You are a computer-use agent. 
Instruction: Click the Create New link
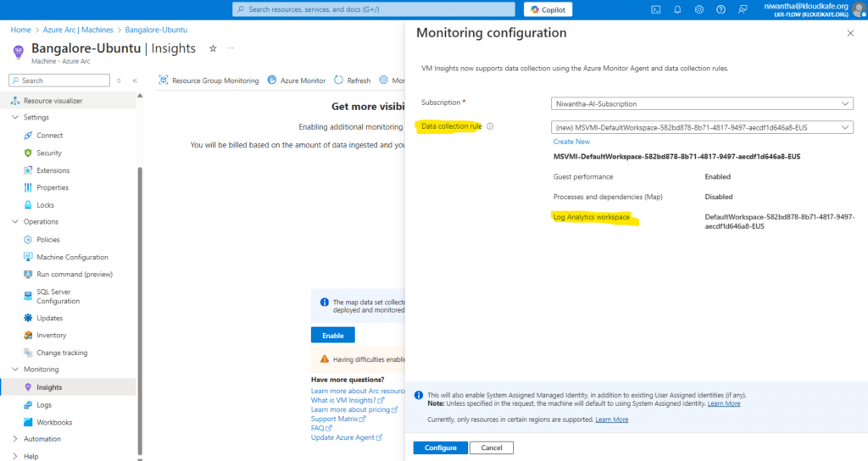coord(571,142)
